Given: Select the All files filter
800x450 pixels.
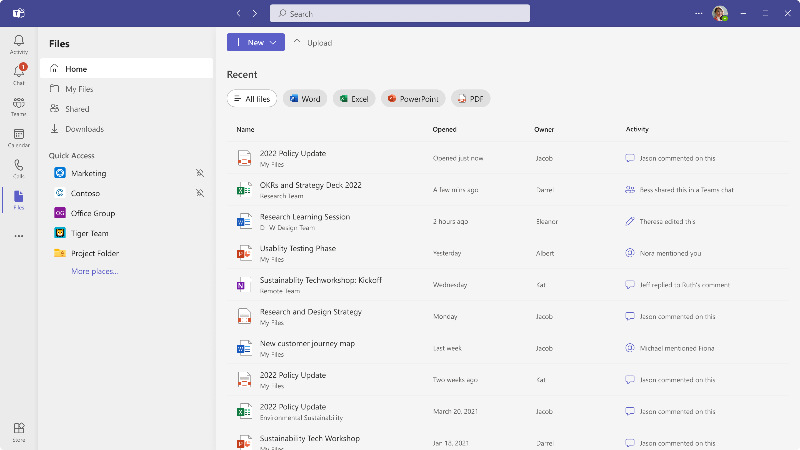Looking at the screenshot, I should click(252, 99).
